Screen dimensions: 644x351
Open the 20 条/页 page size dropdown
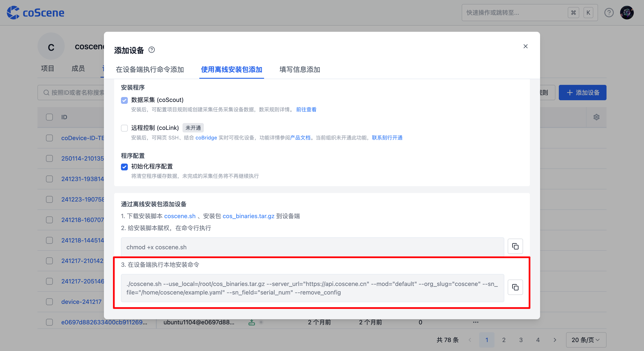point(586,340)
